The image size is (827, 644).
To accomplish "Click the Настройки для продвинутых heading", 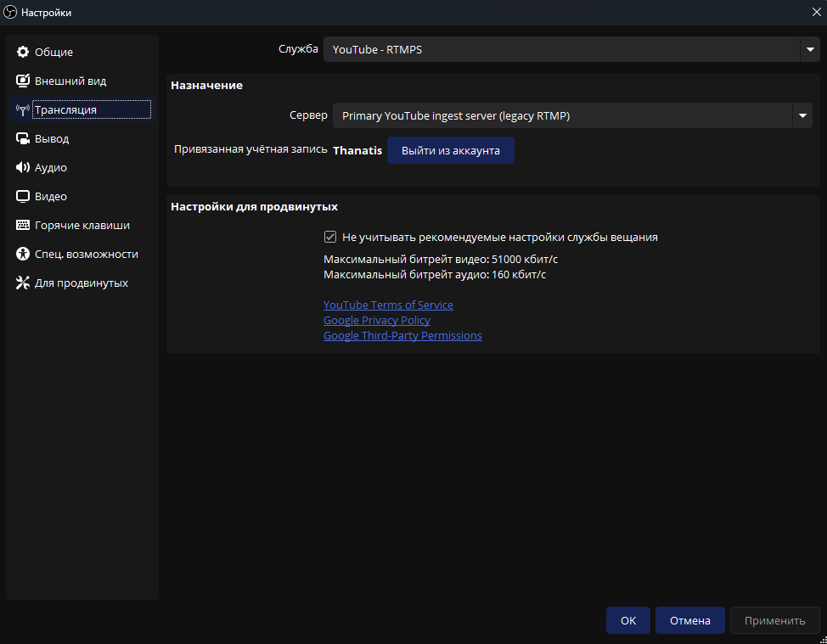I will click(254, 206).
